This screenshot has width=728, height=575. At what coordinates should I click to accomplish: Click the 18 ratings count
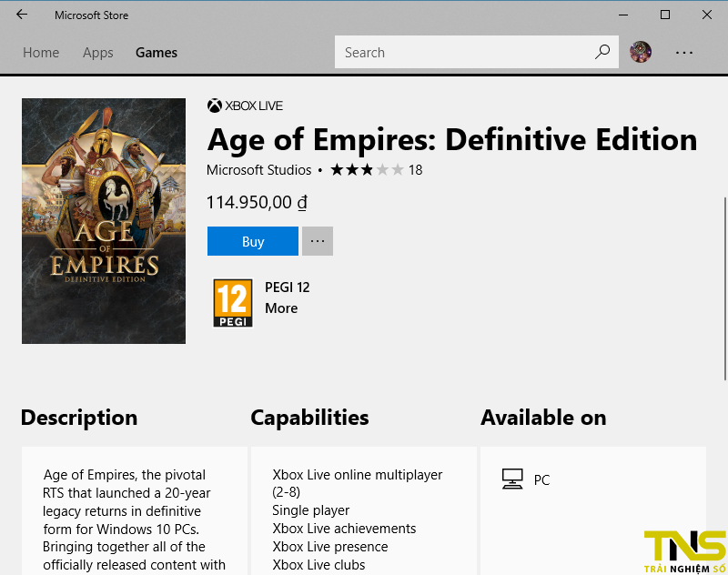click(x=416, y=170)
